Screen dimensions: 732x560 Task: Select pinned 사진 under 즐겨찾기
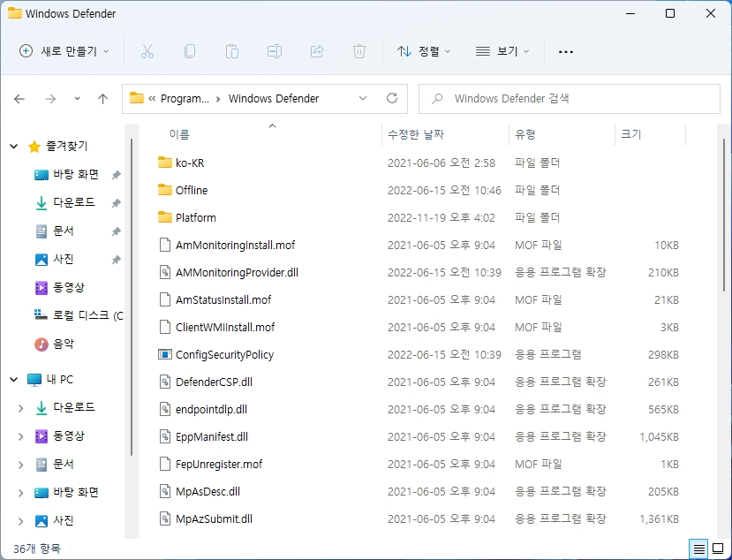64,259
